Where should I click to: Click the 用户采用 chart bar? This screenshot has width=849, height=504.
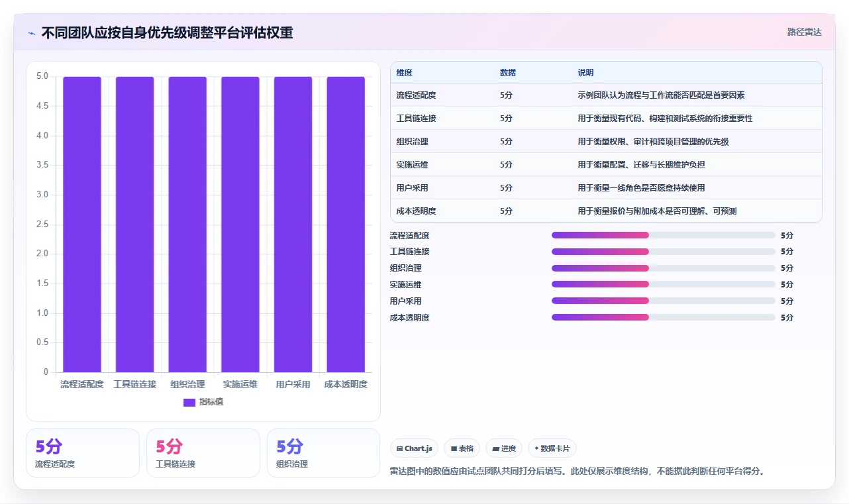(293, 224)
